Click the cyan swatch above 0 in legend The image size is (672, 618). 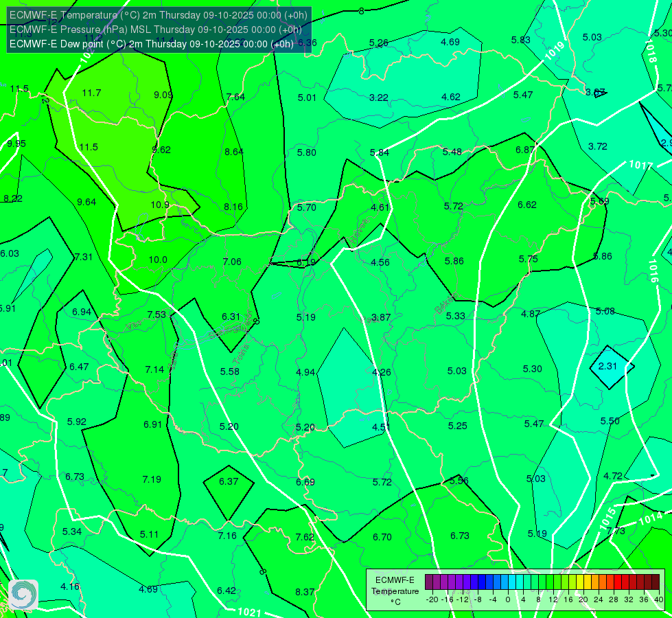click(511, 582)
